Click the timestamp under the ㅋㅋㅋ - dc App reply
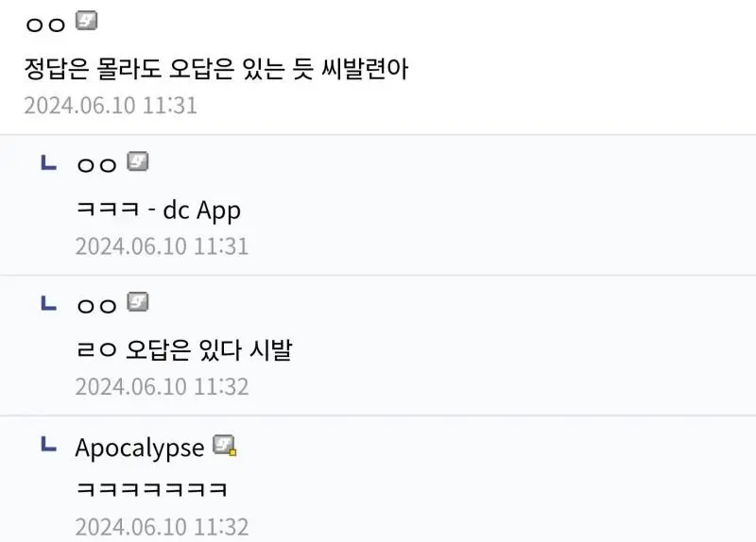This screenshot has height=542, width=756. [x=162, y=246]
